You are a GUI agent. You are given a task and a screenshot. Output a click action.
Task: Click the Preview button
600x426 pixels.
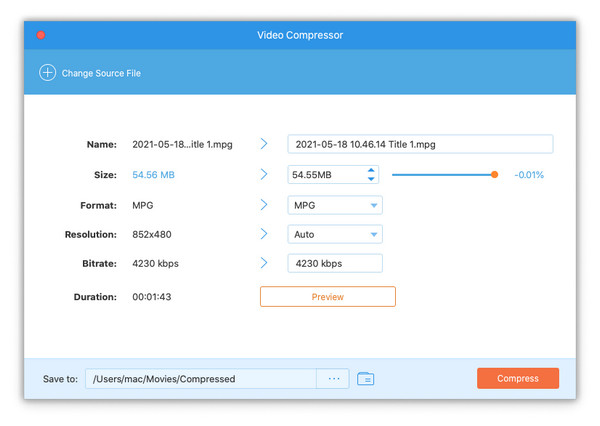click(328, 297)
